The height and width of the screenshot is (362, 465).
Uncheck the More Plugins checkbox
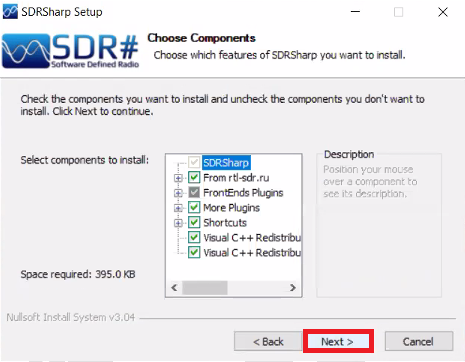click(x=194, y=207)
